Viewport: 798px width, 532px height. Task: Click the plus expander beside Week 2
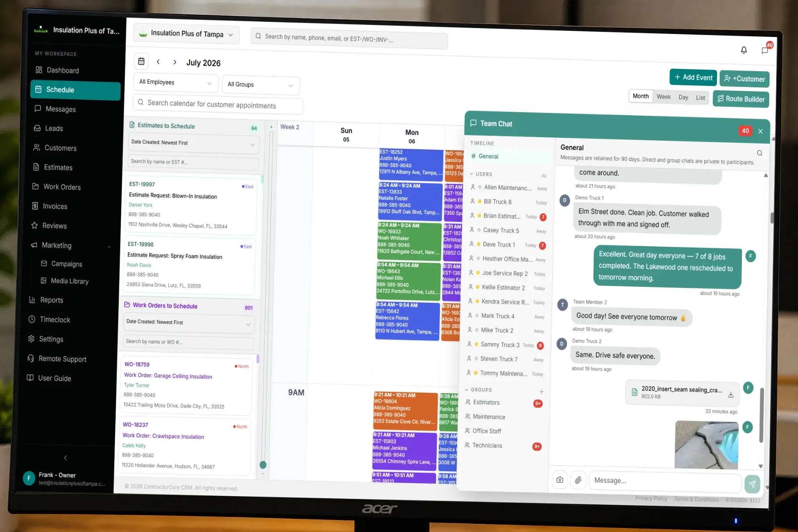(272, 127)
